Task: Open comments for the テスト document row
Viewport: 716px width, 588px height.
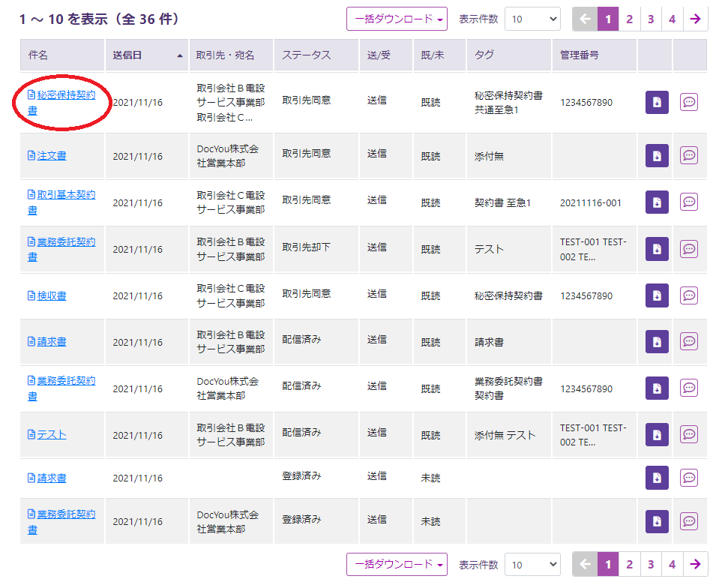Action: tap(688, 434)
